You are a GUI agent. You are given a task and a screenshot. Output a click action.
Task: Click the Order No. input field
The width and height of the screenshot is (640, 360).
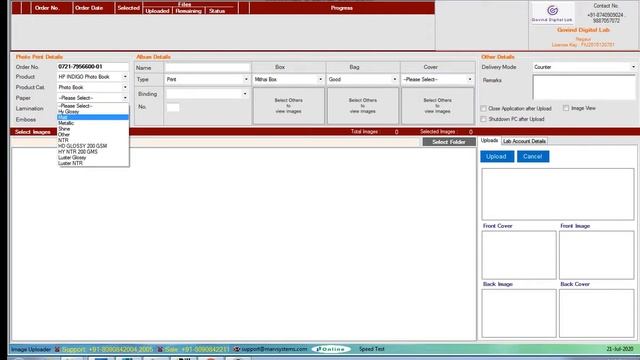tap(93, 67)
